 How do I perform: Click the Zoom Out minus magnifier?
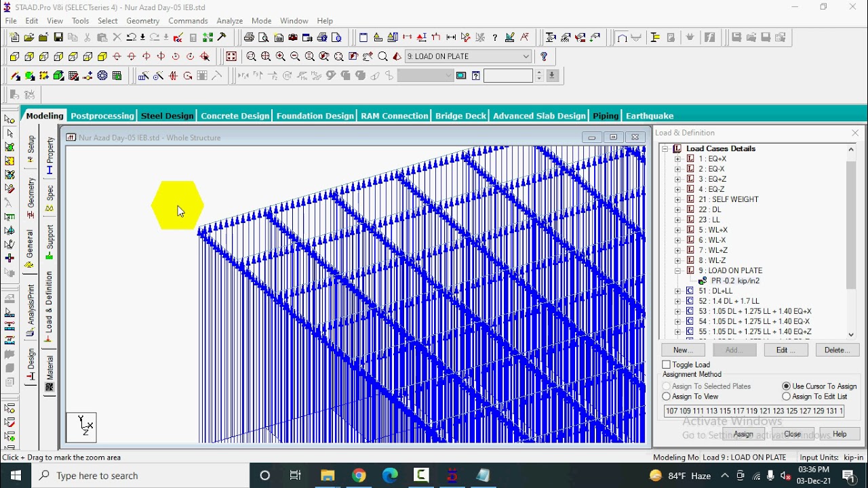(295, 57)
